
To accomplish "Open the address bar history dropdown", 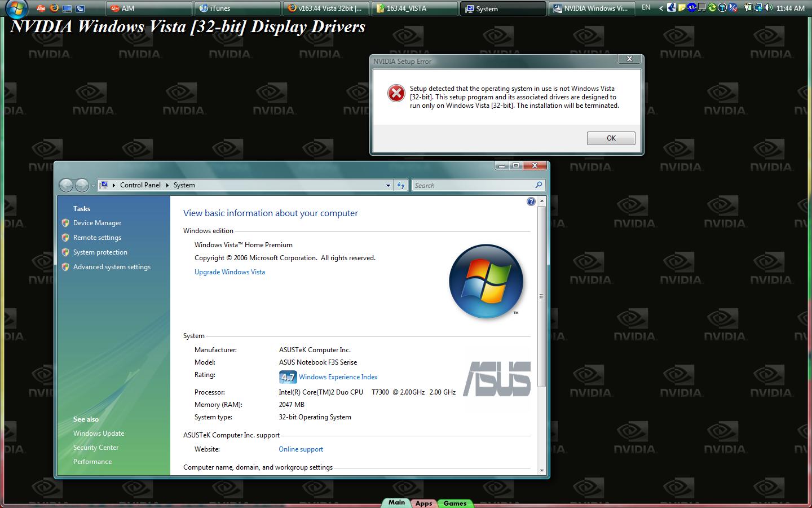I will click(x=388, y=185).
